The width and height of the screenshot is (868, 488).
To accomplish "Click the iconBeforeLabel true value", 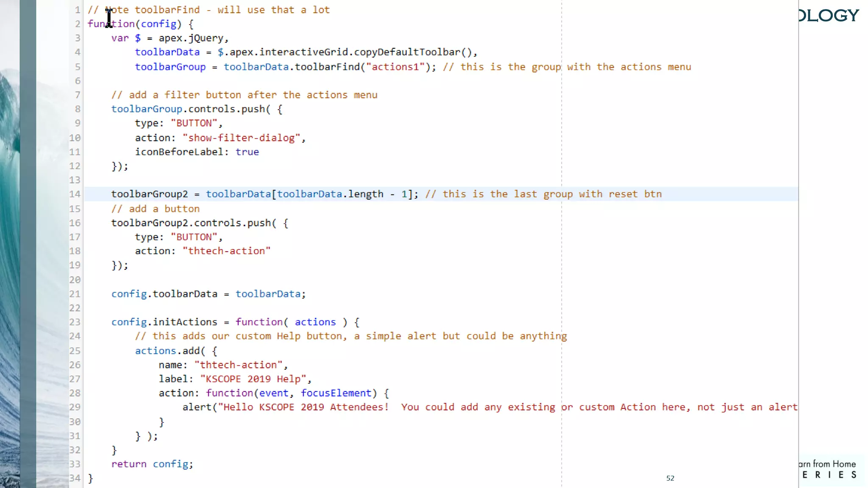I will point(247,152).
